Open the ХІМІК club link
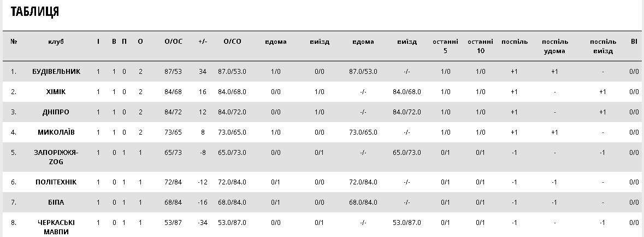 [56, 91]
